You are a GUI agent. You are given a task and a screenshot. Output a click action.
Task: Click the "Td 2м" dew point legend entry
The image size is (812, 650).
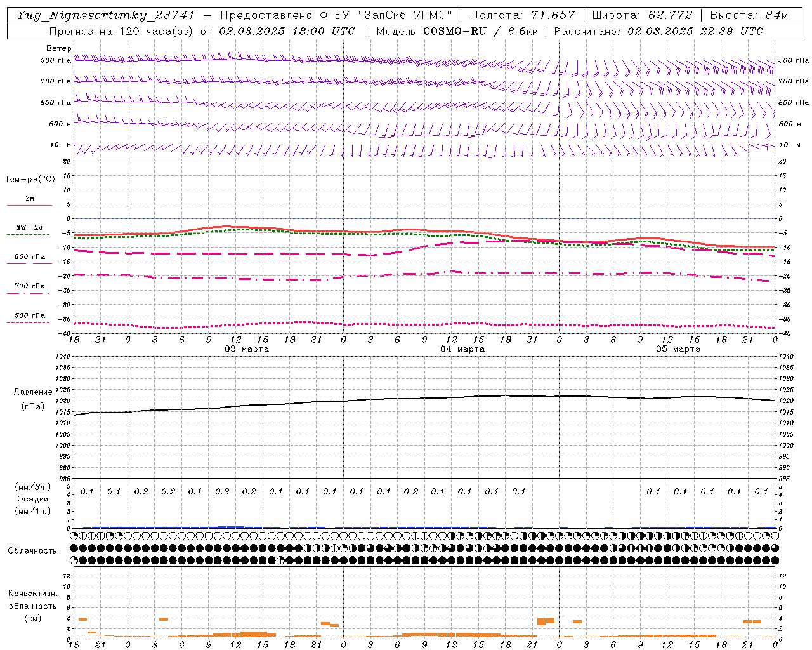[x=30, y=227]
